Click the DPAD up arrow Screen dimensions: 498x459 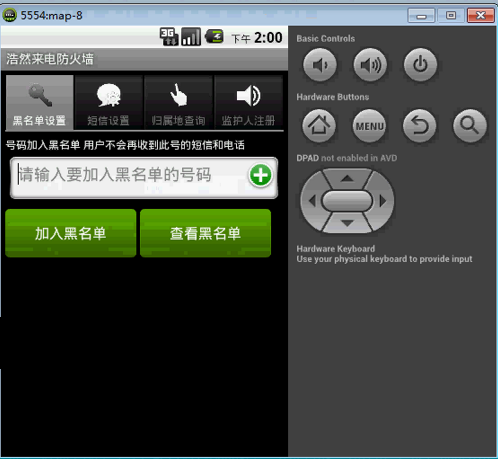[347, 178]
